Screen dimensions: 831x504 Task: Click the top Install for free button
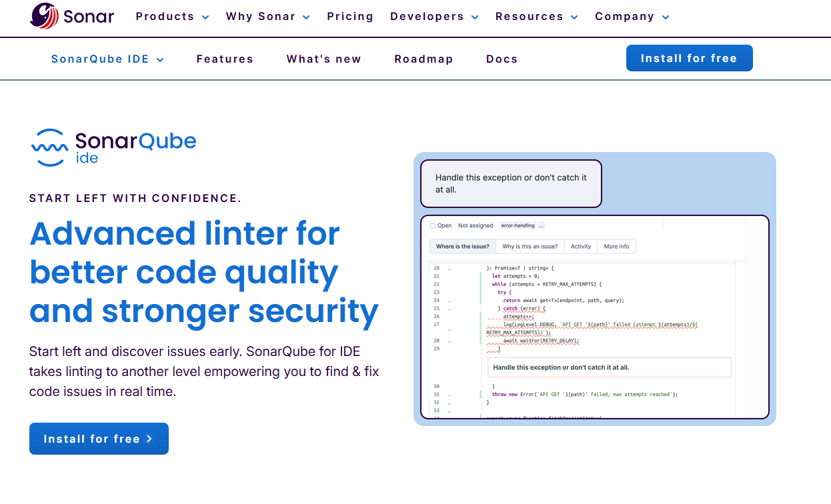[689, 58]
